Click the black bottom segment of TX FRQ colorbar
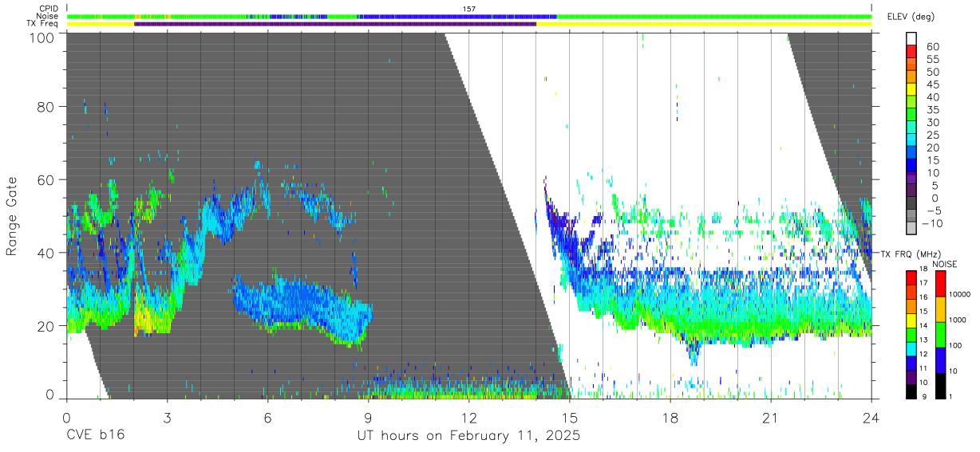Image resolution: width=980 pixels, height=452 pixels. [x=912, y=391]
